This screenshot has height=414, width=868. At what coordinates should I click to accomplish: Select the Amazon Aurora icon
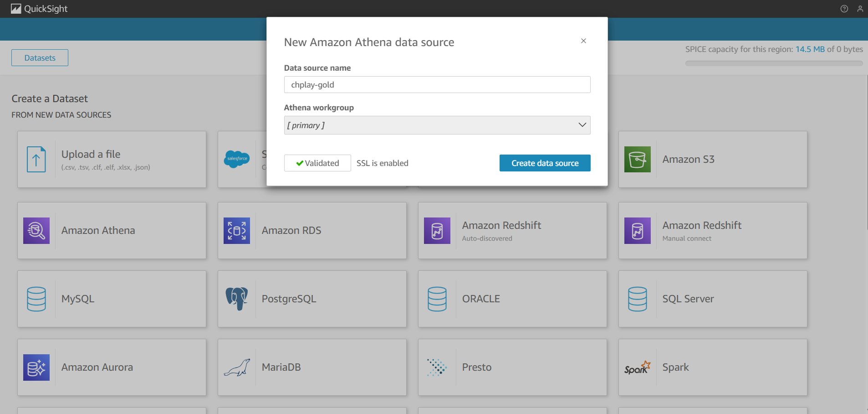click(x=36, y=367)
